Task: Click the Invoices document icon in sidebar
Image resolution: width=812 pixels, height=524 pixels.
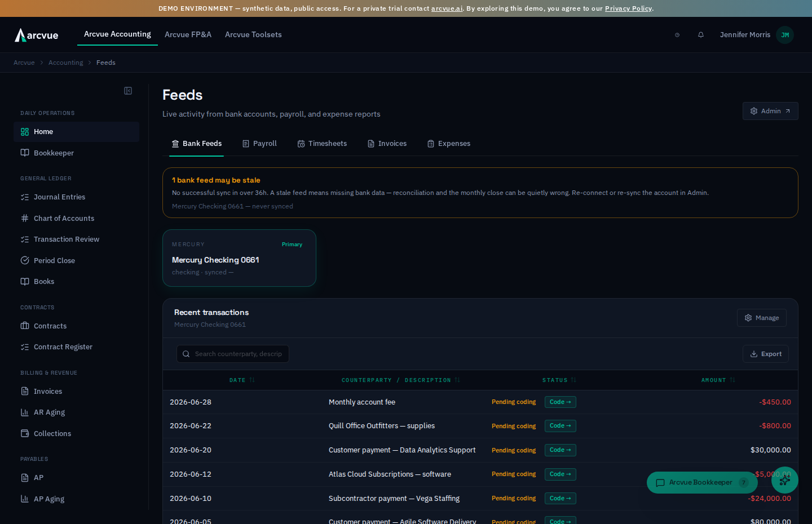Action: (x=25, y=391)
